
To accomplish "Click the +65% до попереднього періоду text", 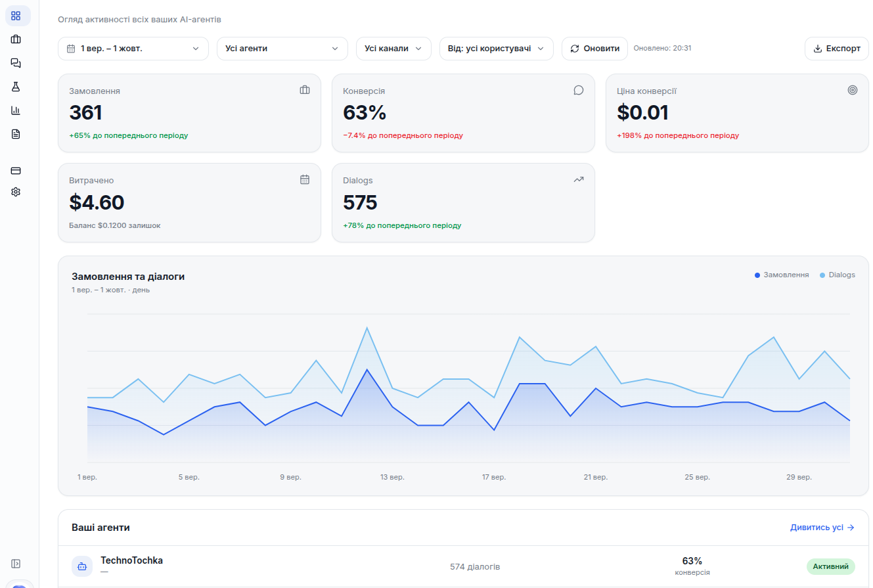I will point(128,136).
